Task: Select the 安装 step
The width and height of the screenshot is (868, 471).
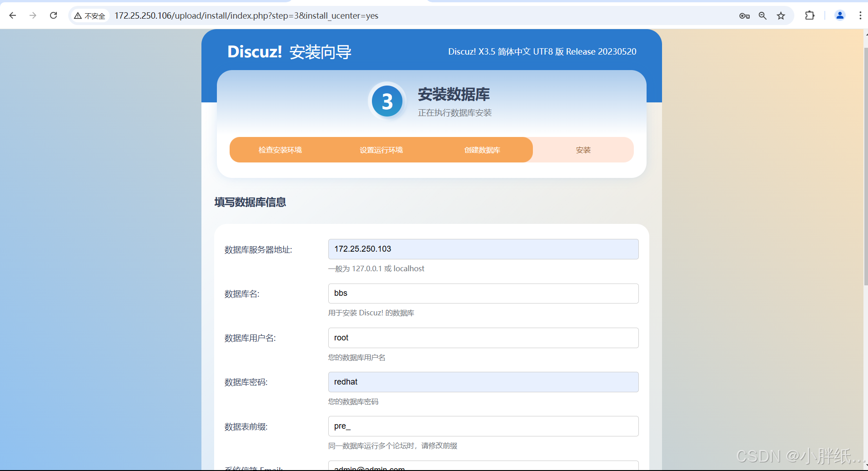Action: click(x=583, y=150)
